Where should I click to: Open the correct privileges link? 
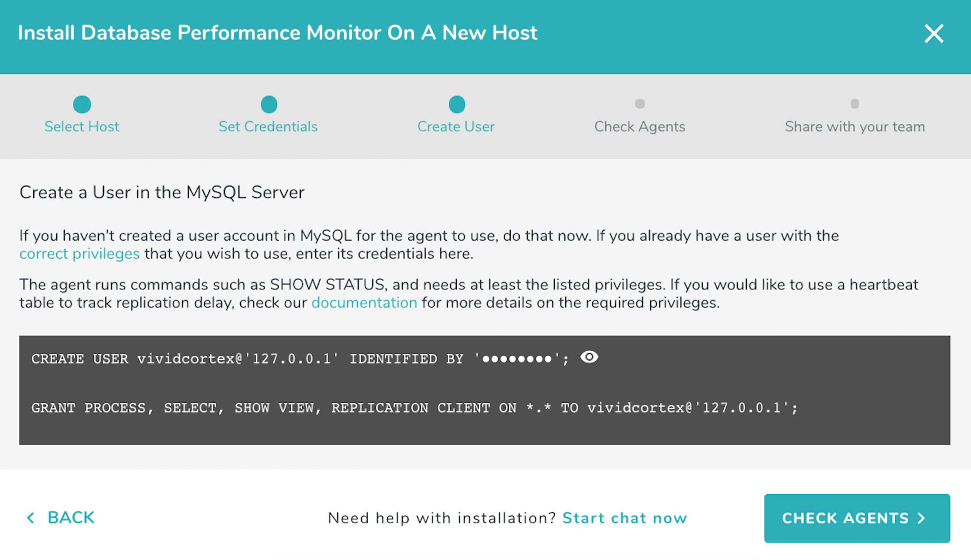pos(79,254)
